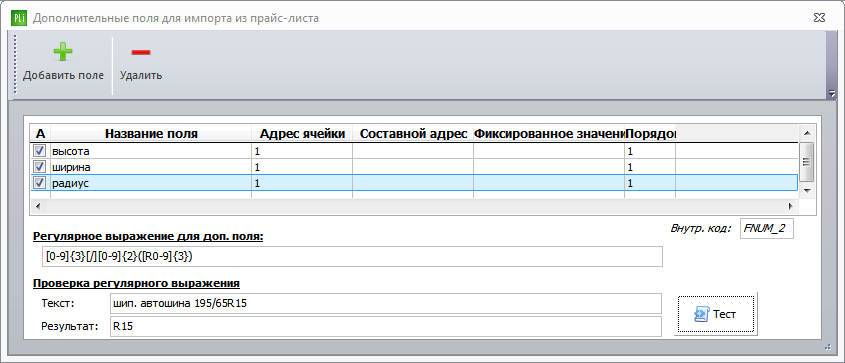The height and width of the screenshot is (363, 845).
Task: Click the vertical scrollbar down arrow
Action: click(806, 191)
